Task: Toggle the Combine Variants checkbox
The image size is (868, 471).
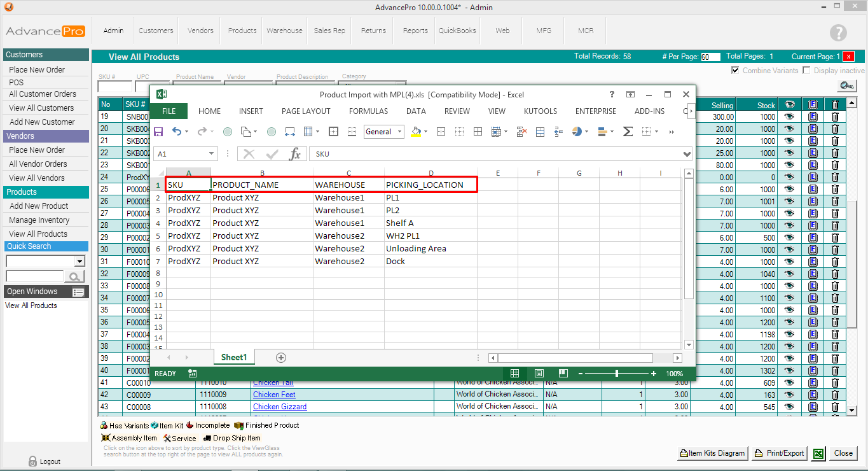Action: pyautogui.click(x=736, y=71)
